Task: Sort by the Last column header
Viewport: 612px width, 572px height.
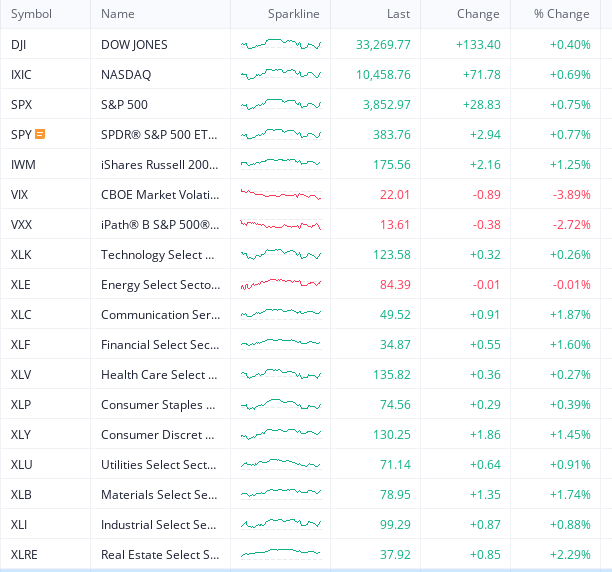Action: [x=398, y=14]
